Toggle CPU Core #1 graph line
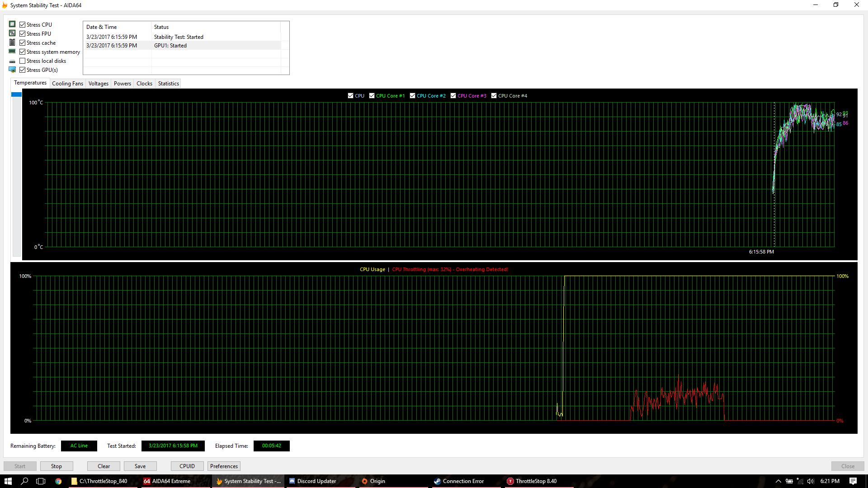868x488 pixels. click(x=372, y=96)
